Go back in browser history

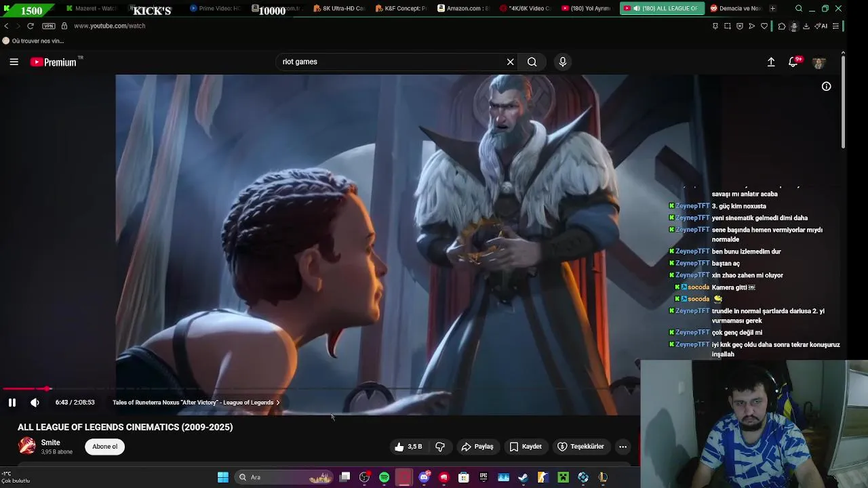6,26
